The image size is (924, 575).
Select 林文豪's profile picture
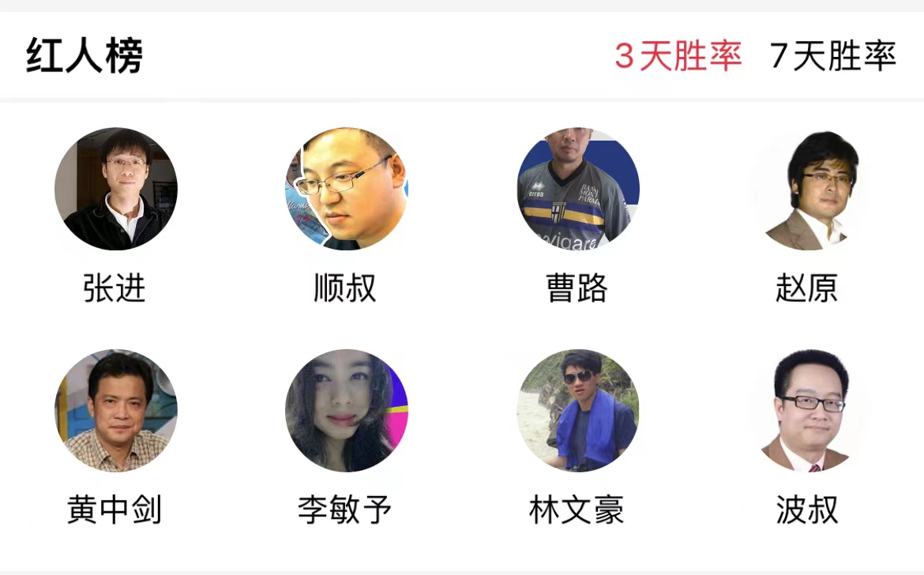(577, 411)
